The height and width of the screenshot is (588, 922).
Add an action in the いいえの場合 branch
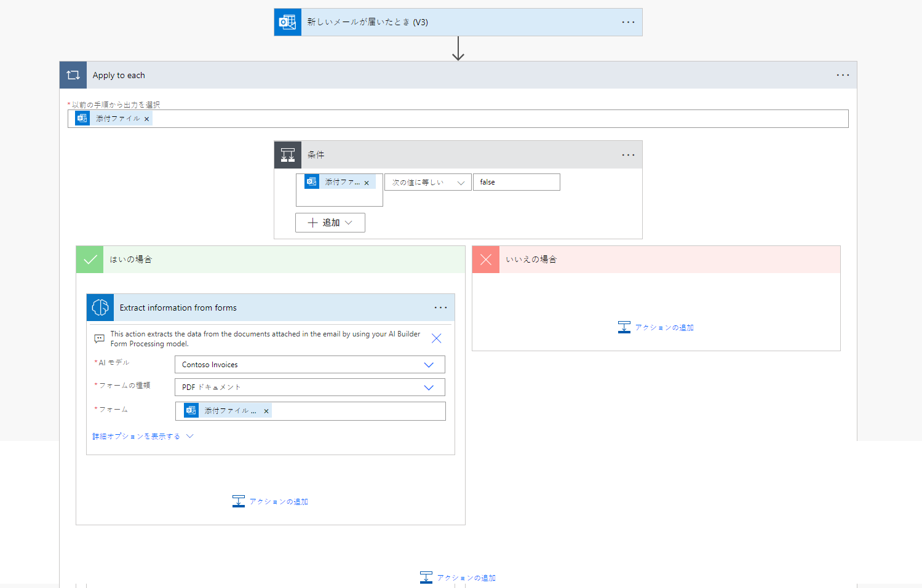click(656, 328)
